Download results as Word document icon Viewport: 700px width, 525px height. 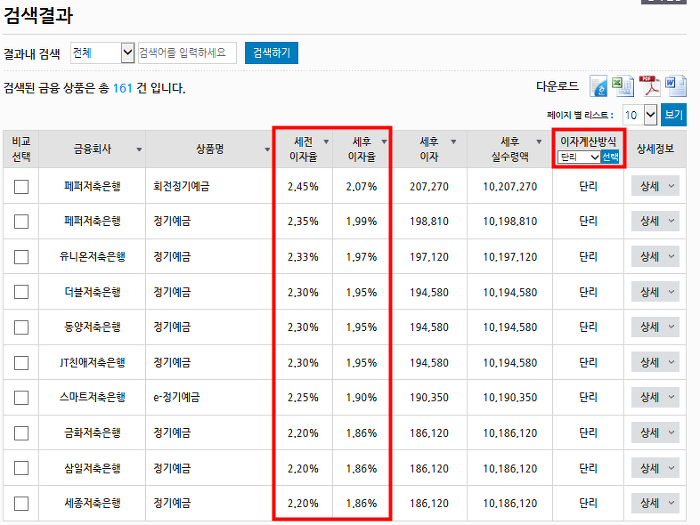[675, 86]
